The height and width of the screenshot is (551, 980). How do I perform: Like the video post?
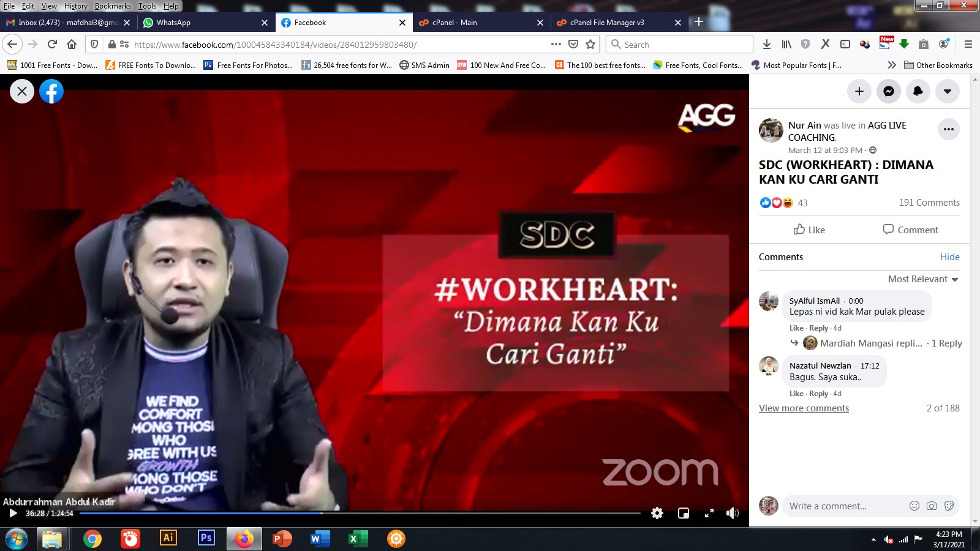809,230
